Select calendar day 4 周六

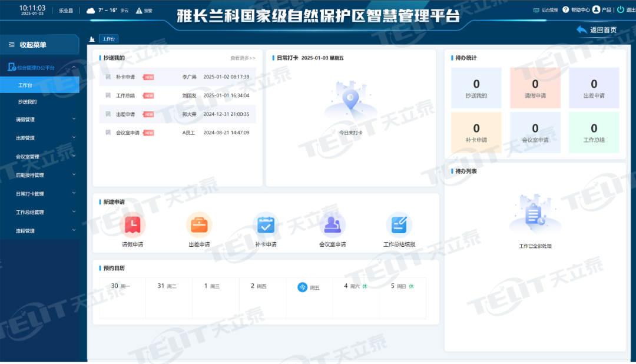(356, 298)
